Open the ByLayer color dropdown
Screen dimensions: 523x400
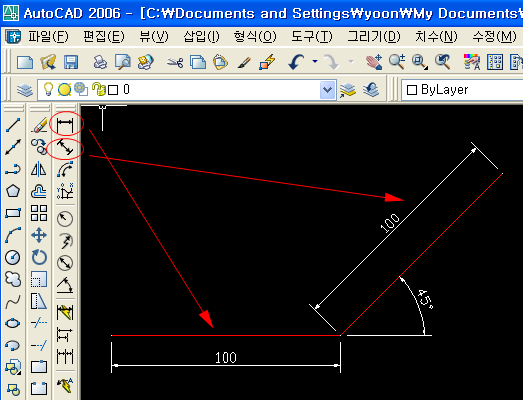point(462,90)
